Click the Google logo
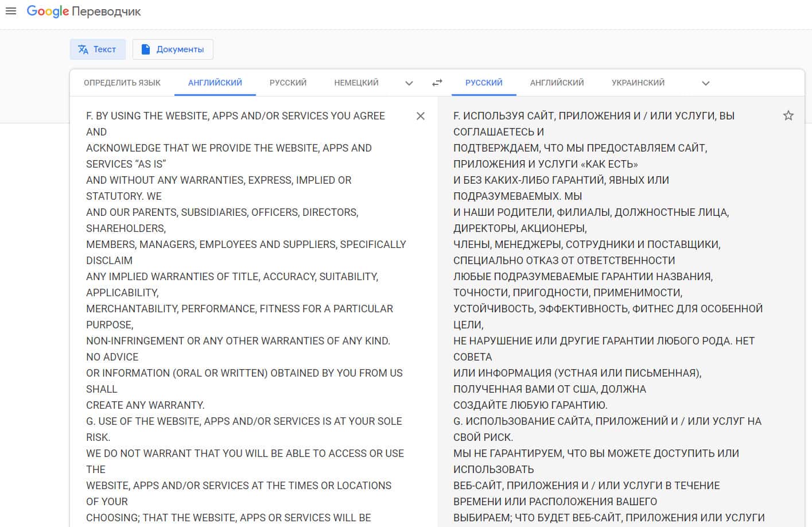812x527 pixels. tap(48, 11)
